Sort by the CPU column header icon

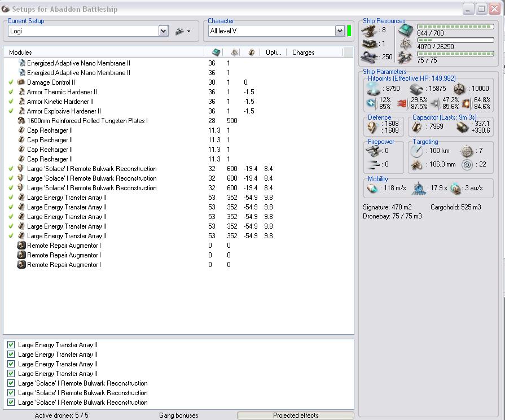(x=216, y=53)
